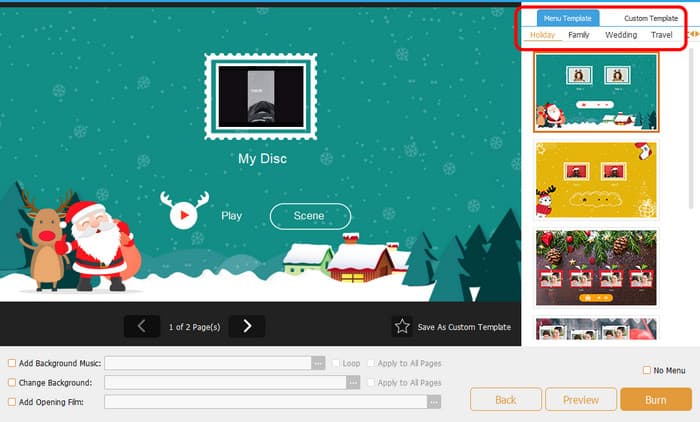The width and height of the screenshot is (700, 422).
Task: Click the Preview button
Action: tap(581, 399)
